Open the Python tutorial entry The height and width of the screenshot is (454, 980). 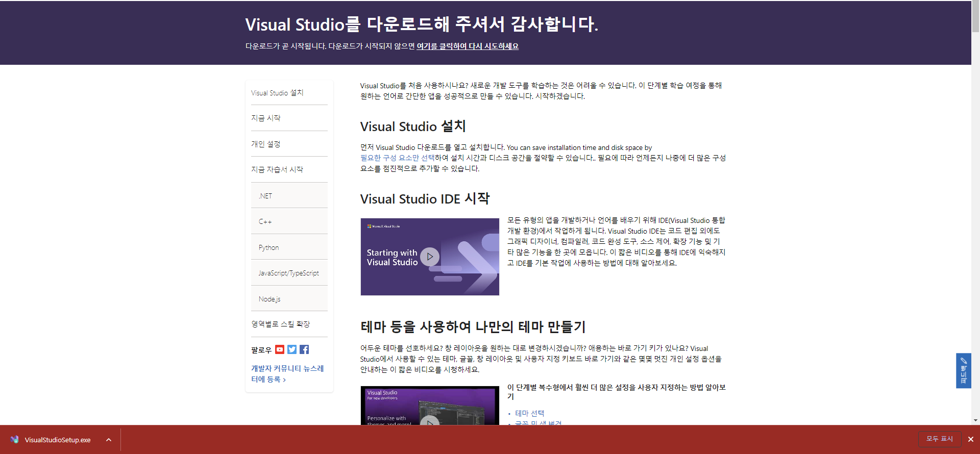[289, 247]
